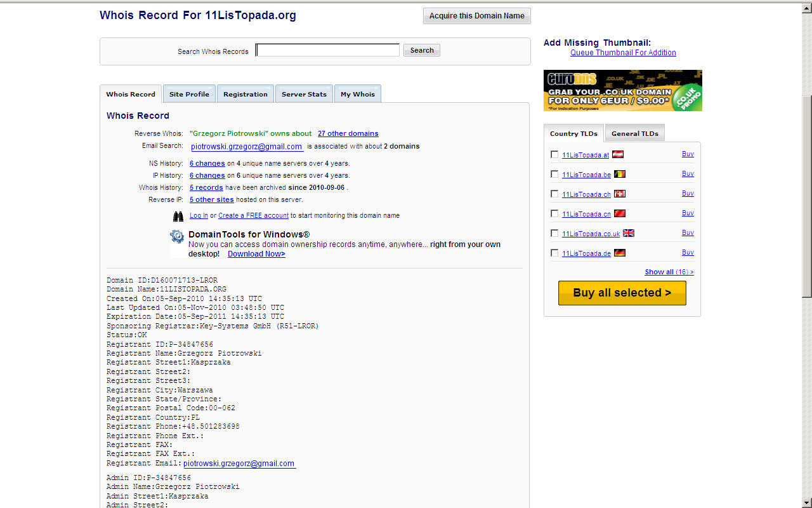Viewport: 812px width, 508px height.
Task: Select the 11LisTopada.de checkbox
Action: click(554, 253)
